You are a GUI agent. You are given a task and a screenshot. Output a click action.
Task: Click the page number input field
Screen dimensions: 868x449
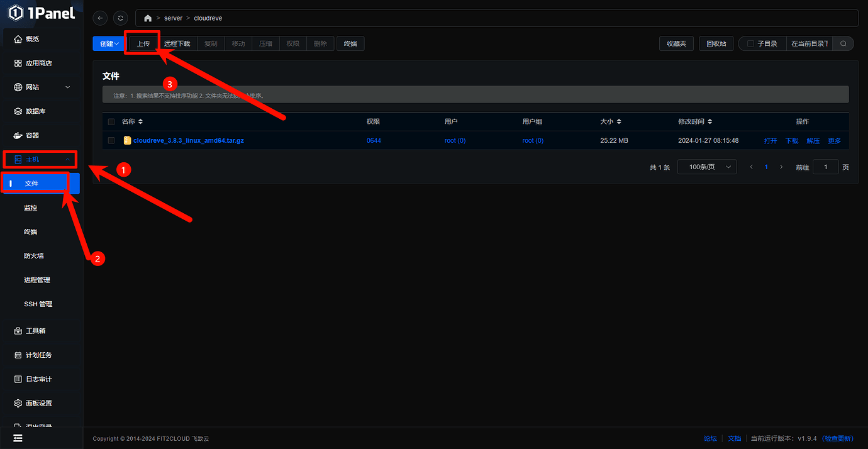pyautogui.click(x=825, y=167)
